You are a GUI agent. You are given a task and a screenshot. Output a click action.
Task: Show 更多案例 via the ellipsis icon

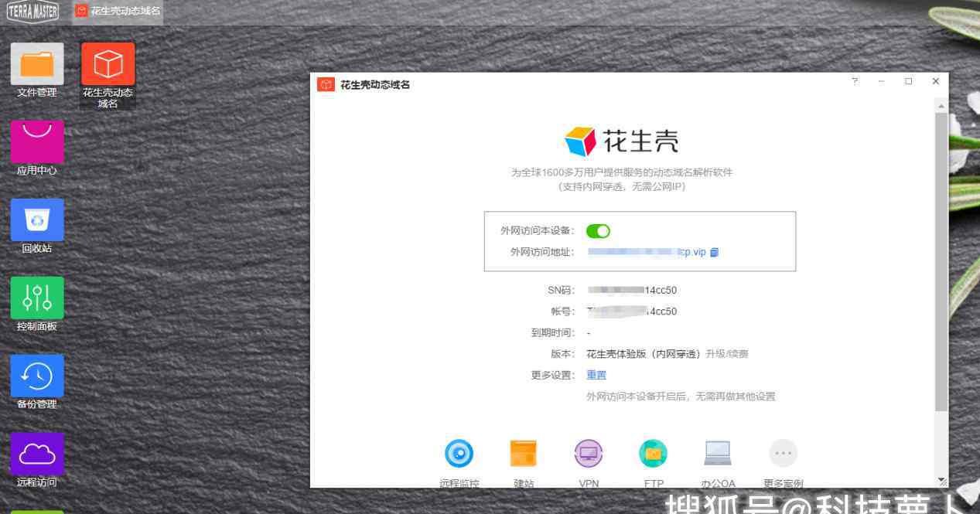pyautogui.click(x=783, y=454)
